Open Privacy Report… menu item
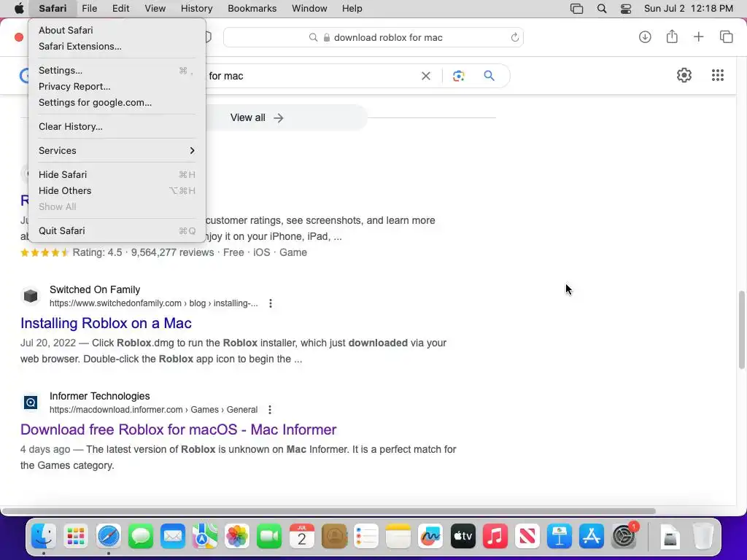The image size is (747, 560). (x=117, y=87)
